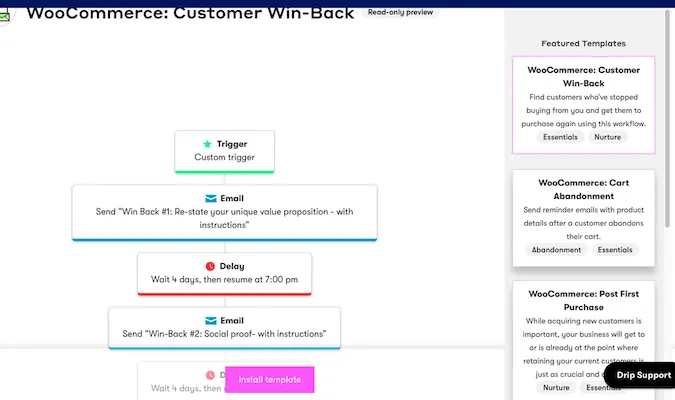Click the envelope icon on Win-Back #2 email
Image resolution: width=675 pixels, height=400 pixels.
point(211,321)
